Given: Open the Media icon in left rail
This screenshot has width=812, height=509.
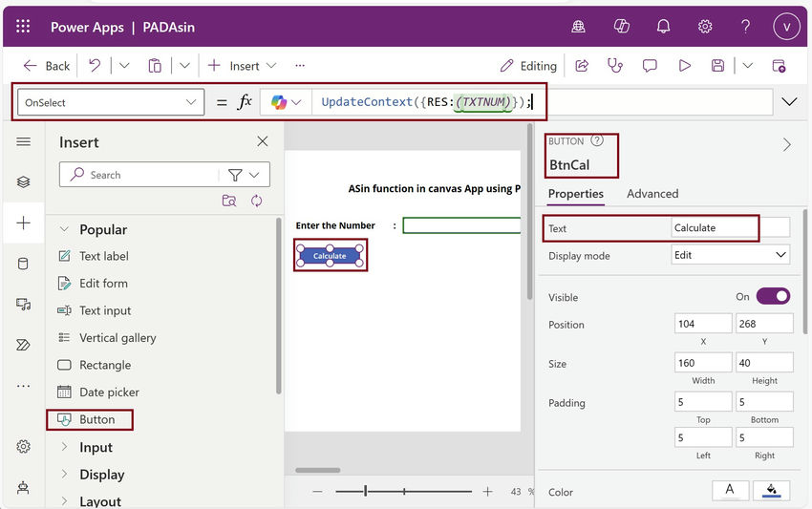Looking at the screenshot, I should [x=23, y=304].
